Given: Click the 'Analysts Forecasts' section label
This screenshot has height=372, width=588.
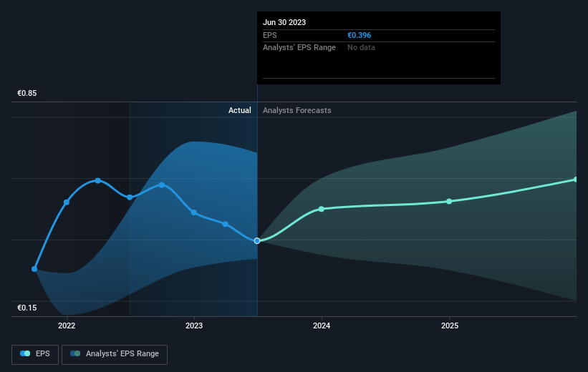Looking at the screenshot, I should 297,110.
